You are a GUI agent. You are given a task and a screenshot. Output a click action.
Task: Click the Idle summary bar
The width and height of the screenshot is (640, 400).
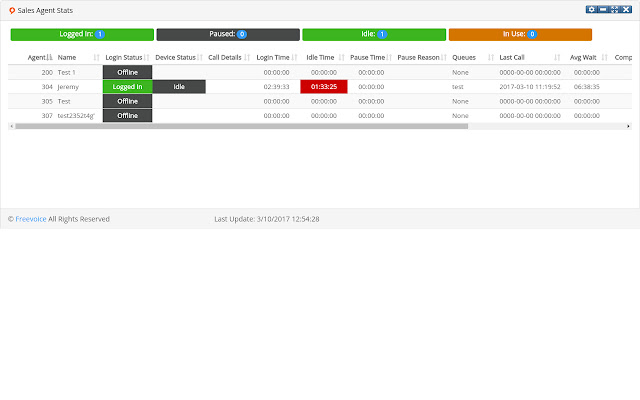coord(374,34)
